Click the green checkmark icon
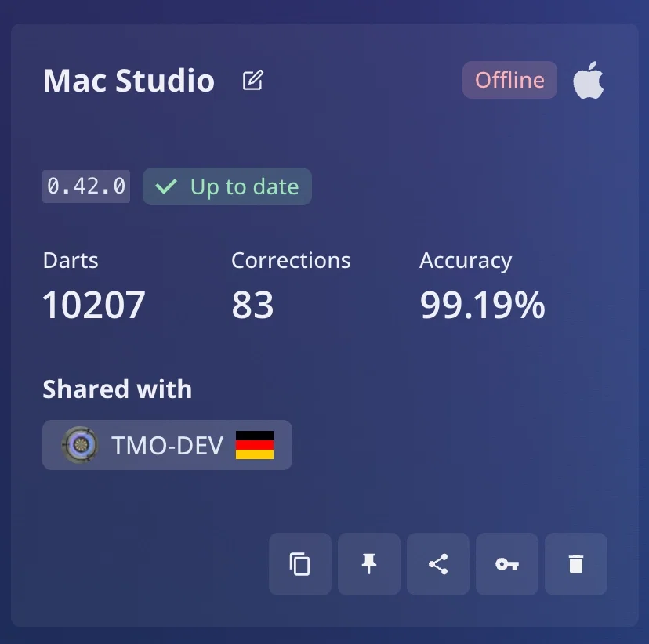The image size is (649, 644). point(166,186)
